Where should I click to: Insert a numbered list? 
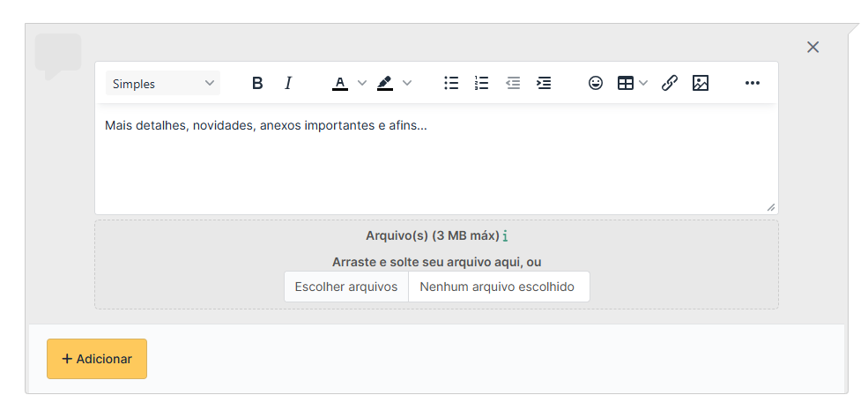481,83
